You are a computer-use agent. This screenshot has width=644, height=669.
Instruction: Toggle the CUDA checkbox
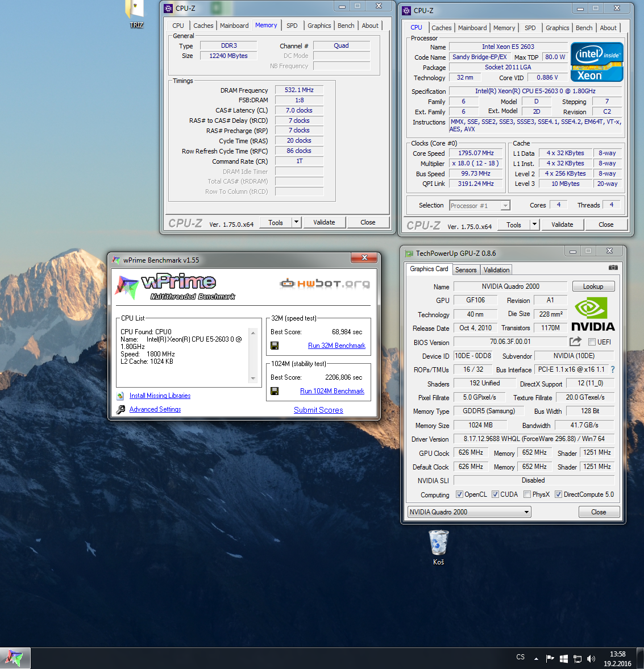(x=495, y=494)
